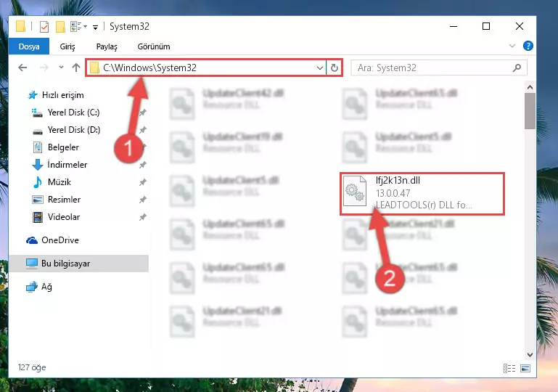Select Ağ network in navigation pane
The width and height of the screenshot is (558, 392).
point(46,287)
